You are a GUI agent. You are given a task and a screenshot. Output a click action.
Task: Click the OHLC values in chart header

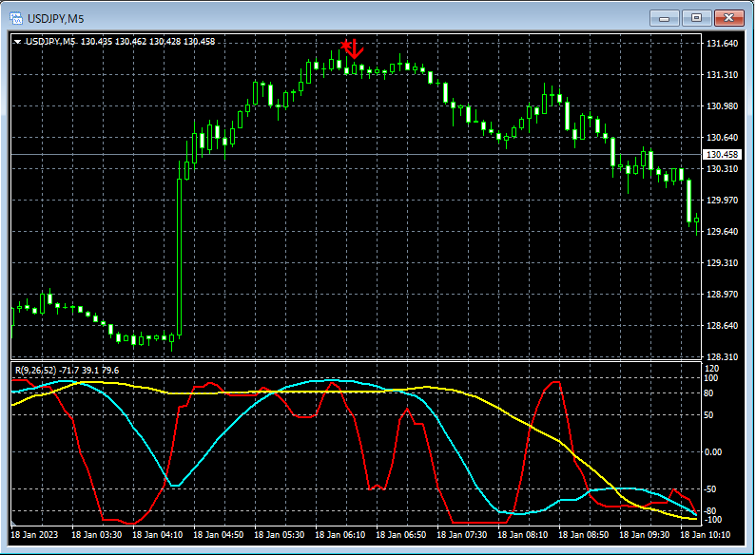pyautogui.click(x=148, y=41)
